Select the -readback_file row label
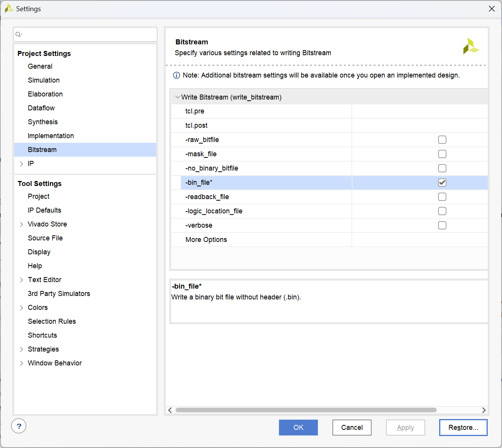This screenshot has width=502, height=448. 207,197
